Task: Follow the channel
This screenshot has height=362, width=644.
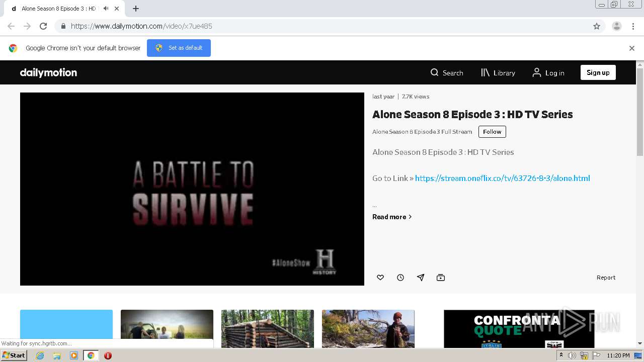Action: click(492, 132)
